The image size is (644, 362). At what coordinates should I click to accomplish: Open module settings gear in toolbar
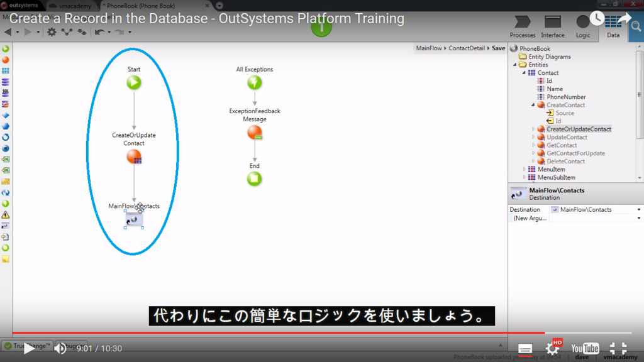pos(52,32)
